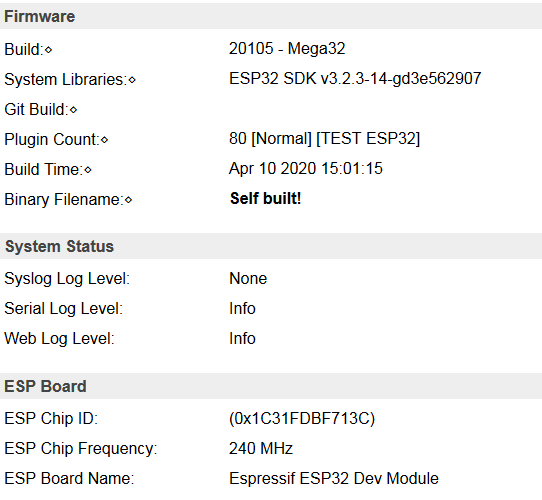This screenshot has height=500, width=542.
Task: Click the 240 MHz chip frequency value
Action: [x=261, y=448]
